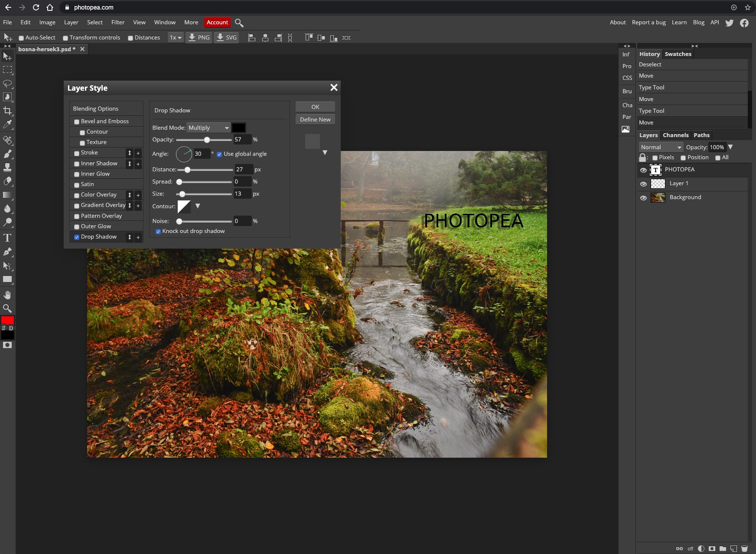
Task: Create new folder in Layers panel
Action: (723, 548)
